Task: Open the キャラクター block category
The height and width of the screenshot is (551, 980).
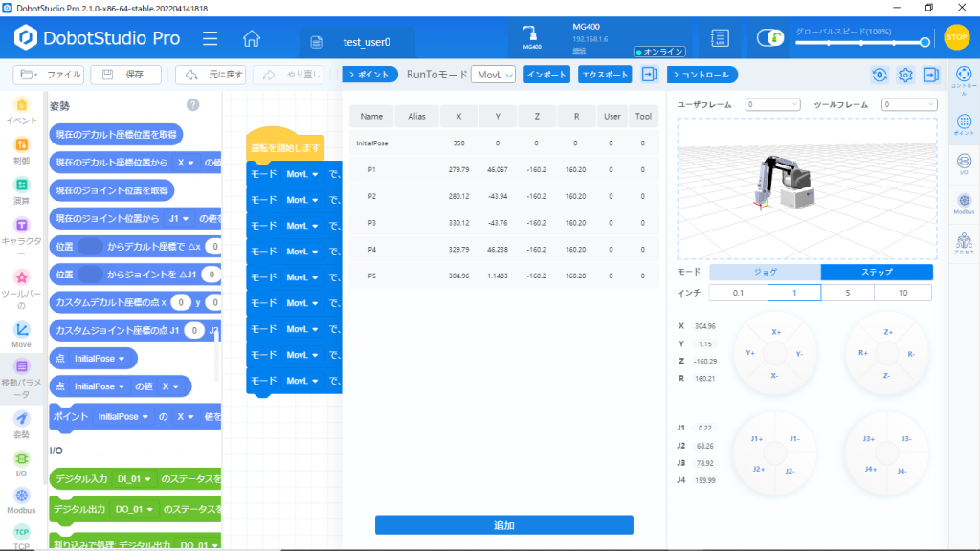Action: pos(22,238)
